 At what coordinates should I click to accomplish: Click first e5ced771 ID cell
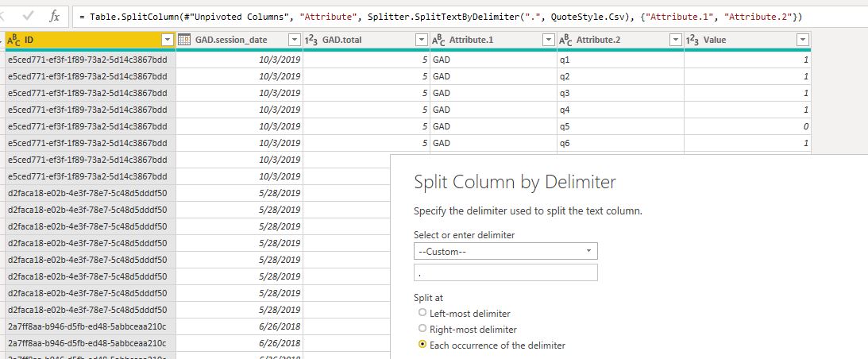pos(91,60)
